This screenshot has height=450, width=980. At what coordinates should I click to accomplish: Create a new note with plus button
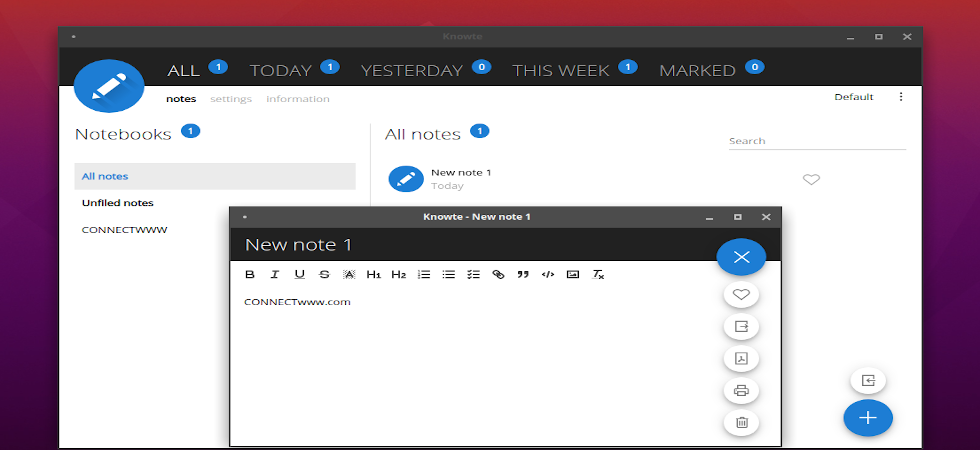click(x=868, y=418)
